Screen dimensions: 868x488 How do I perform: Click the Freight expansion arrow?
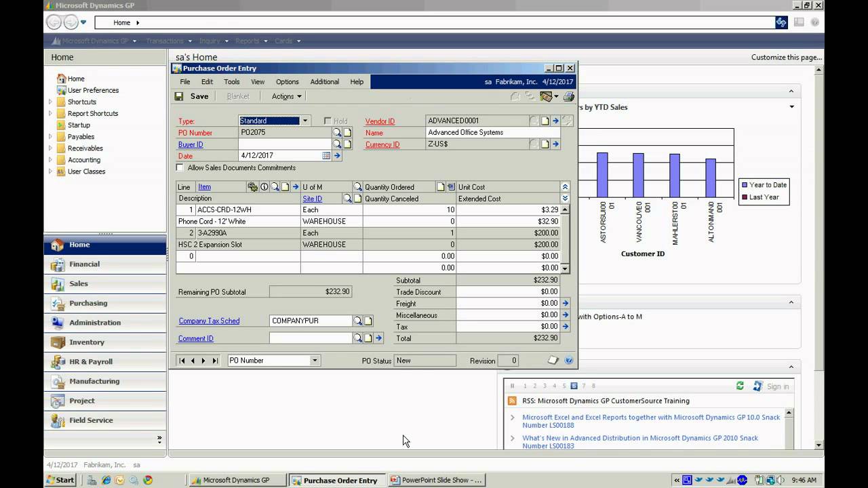pyautogui.click(x=565, y=304)
